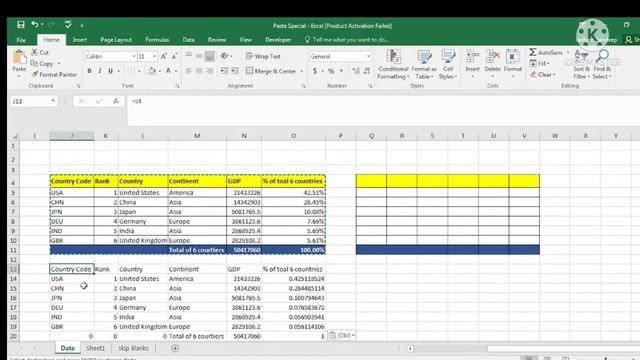Click the Center alignment icon
The image size is (640, 360).
click(x=199, y=71)
